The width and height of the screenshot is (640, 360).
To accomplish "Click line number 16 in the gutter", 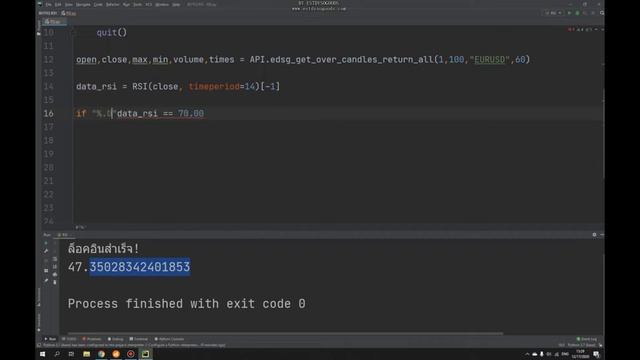I will point(49,113).
